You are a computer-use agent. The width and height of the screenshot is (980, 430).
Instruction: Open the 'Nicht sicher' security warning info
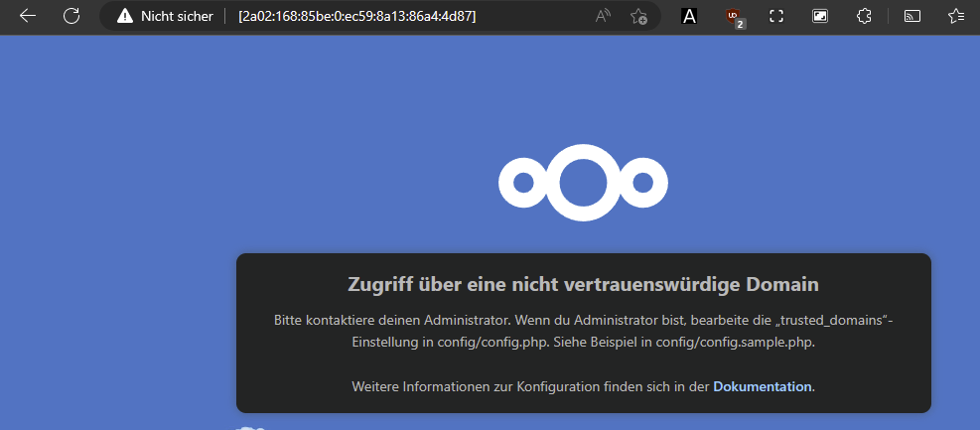coord(165,16)
